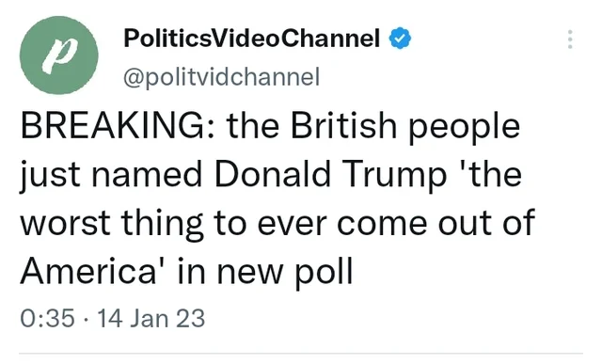Screen dimensions: 602x364
Task: Click 'just named' in second tweet line
Action: [x=111, y=176]
